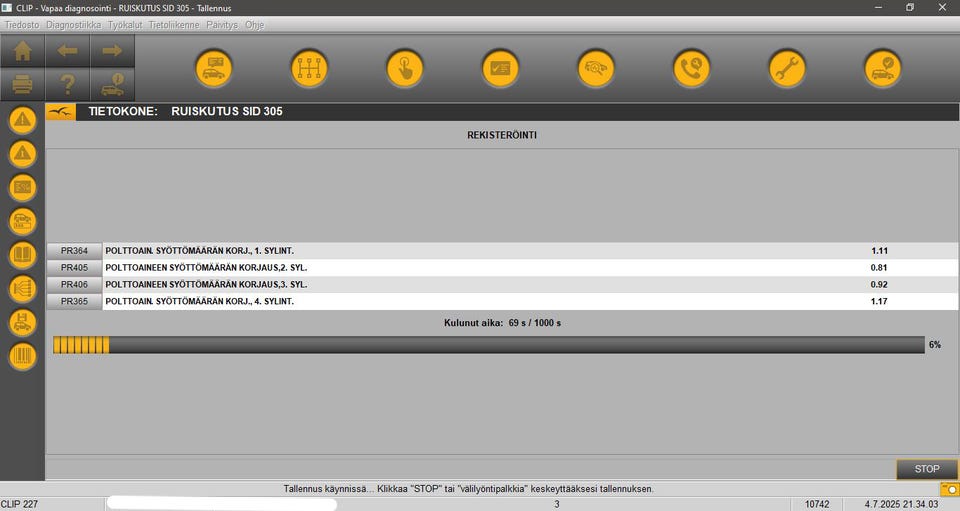Click CLIP 227 in the status bar
Screen dimensions: 960x511
pos(20,504)
